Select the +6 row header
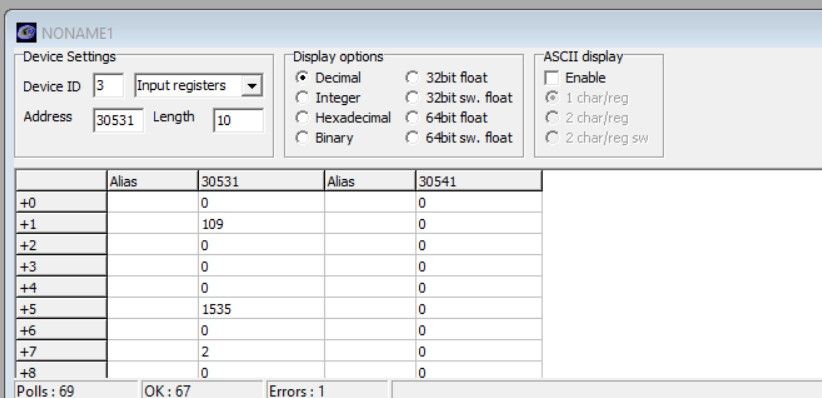The image size is (822, 398). click(x=61, y=330)
